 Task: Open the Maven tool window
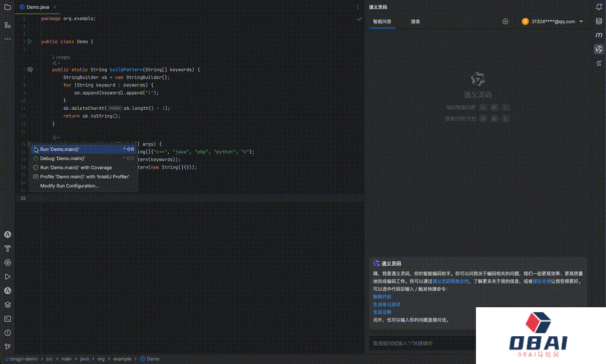tap(598, 35)
